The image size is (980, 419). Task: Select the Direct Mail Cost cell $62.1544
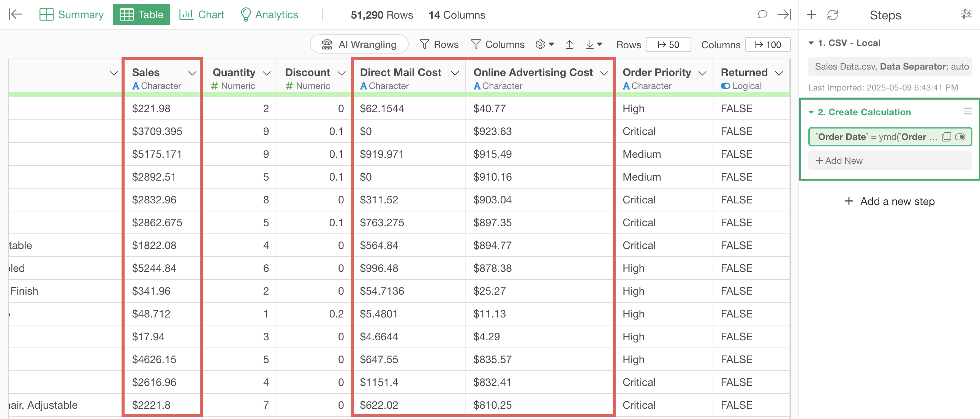[x=409, y=109]
